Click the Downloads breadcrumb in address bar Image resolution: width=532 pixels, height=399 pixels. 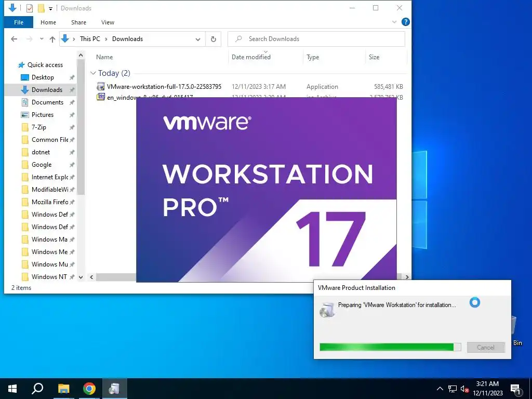tap(128, 38)
